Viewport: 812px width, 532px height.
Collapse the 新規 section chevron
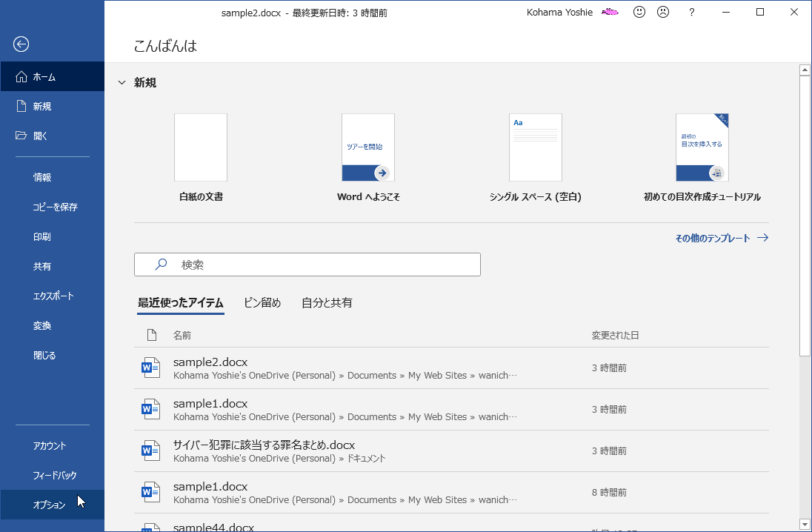(122, 82)
